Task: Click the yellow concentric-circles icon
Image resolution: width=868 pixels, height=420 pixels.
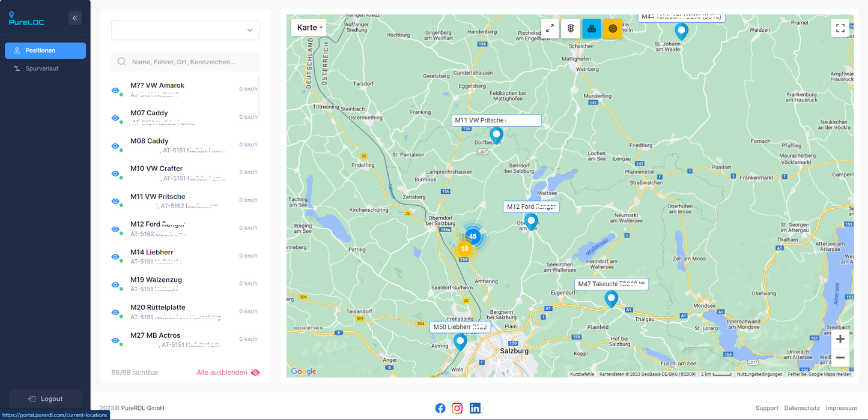Action: point(612,28)
